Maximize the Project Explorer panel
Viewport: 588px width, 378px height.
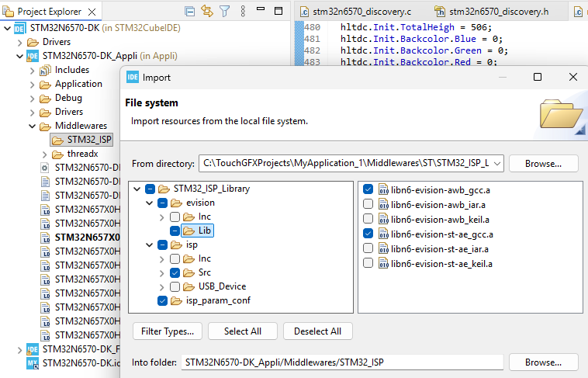[278, 11]
